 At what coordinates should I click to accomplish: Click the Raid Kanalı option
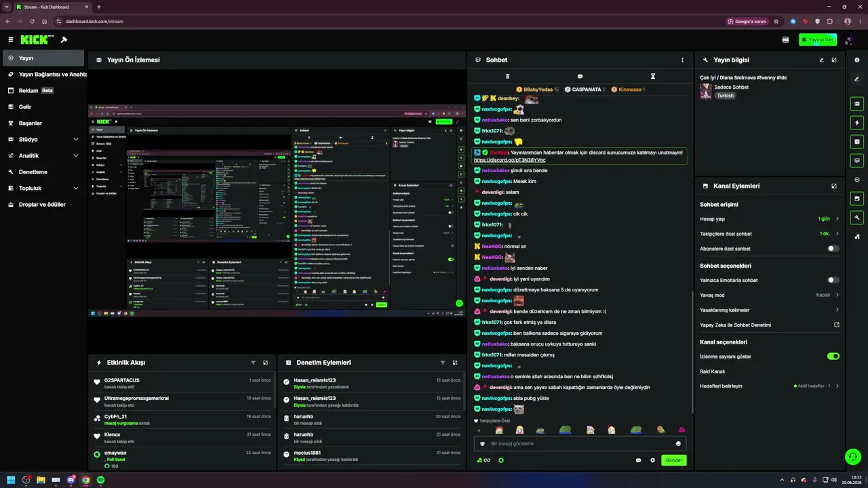click(712, 371)
